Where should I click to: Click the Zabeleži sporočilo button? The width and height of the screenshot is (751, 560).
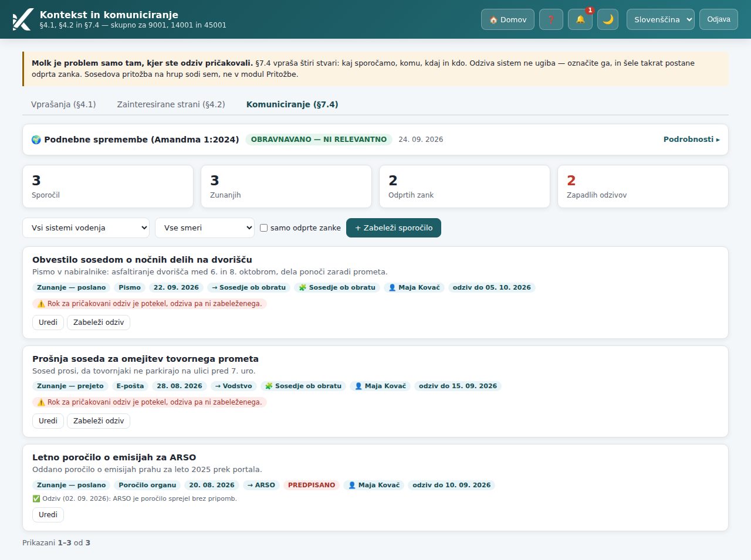394,228
